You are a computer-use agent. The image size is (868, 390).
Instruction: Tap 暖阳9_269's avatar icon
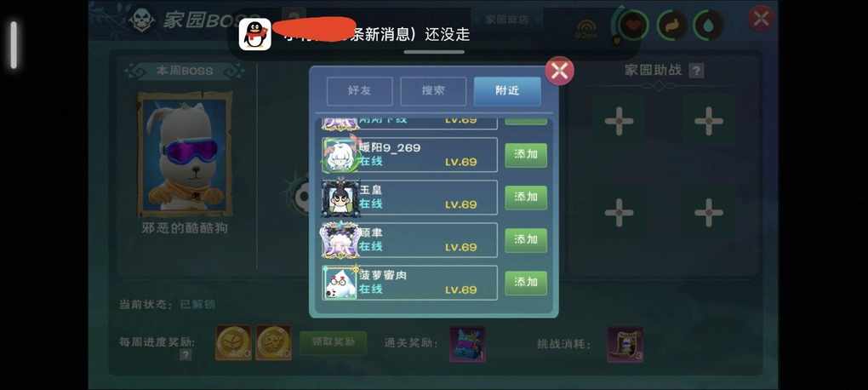click(x=340, y=155)
